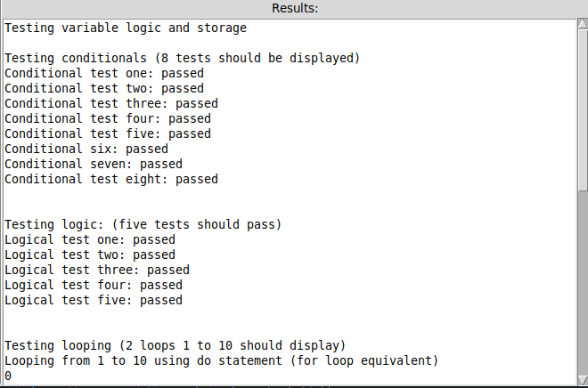Click the "Results:" title label

coord(293,8)
